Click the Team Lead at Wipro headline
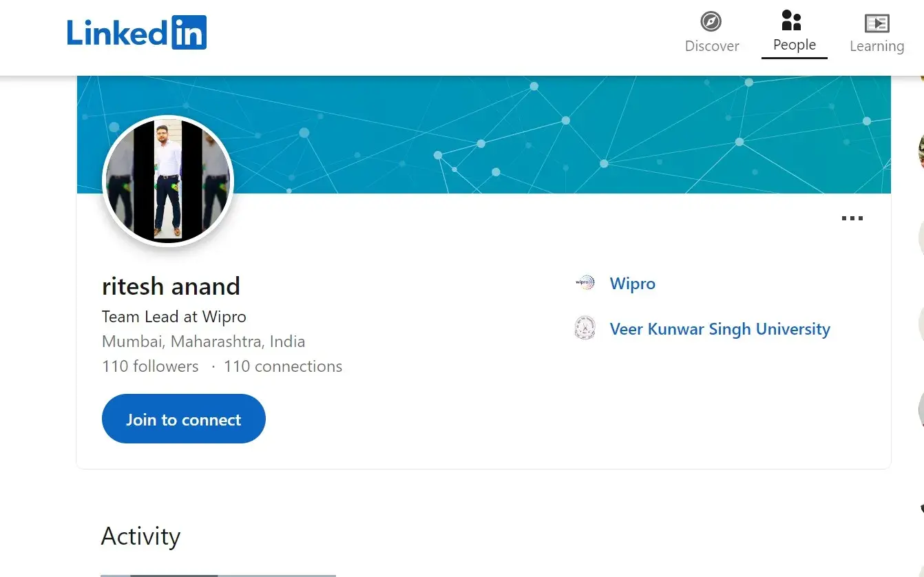The width and height of the screenshot is (924, 577). [x=174, y=317]
